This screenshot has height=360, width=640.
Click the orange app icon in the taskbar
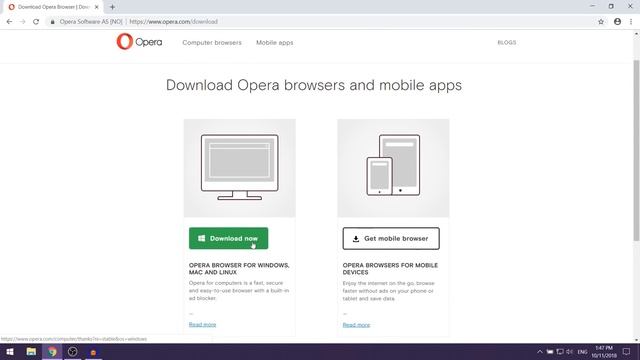tap(93, 352)
